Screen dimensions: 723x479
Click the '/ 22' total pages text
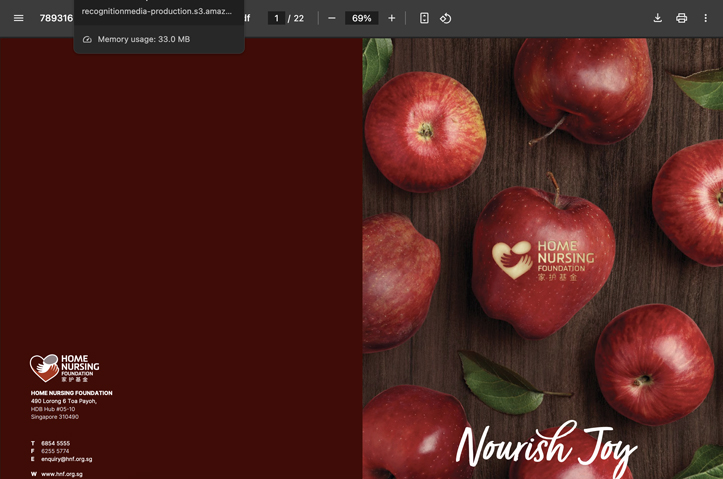point(296,18)
